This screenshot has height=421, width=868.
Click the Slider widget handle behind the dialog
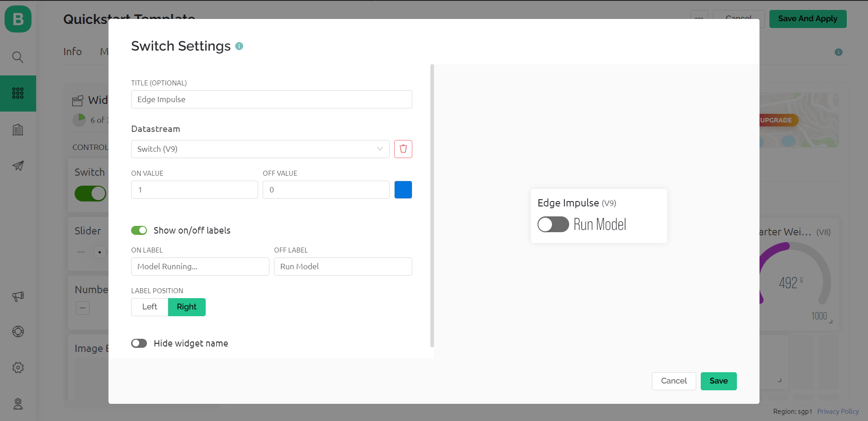click(100, 252)
